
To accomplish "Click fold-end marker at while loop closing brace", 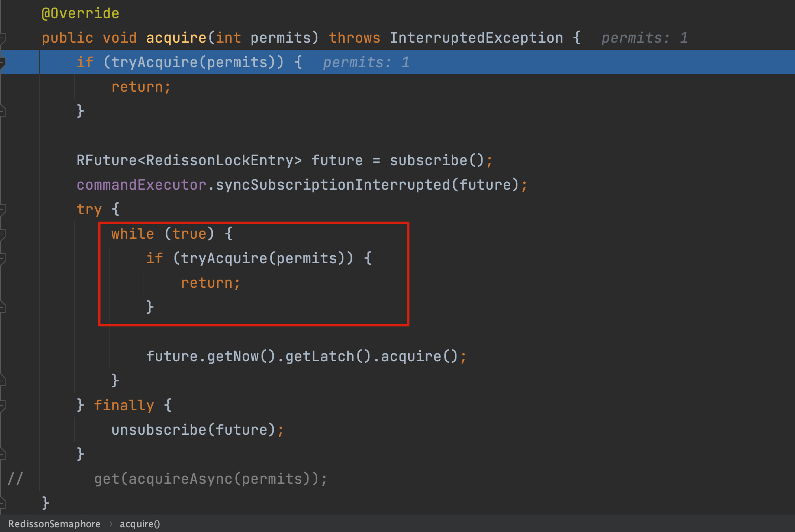I will pos(2,381).
